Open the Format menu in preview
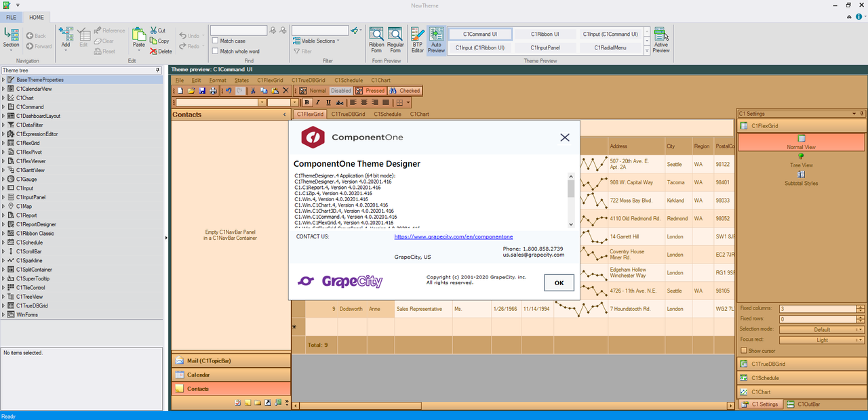 point(218,80)
